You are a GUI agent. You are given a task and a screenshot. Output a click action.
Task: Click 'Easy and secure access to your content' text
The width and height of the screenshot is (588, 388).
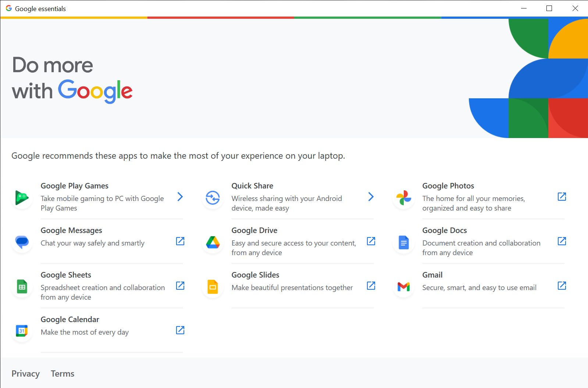[x=294, y=248]
